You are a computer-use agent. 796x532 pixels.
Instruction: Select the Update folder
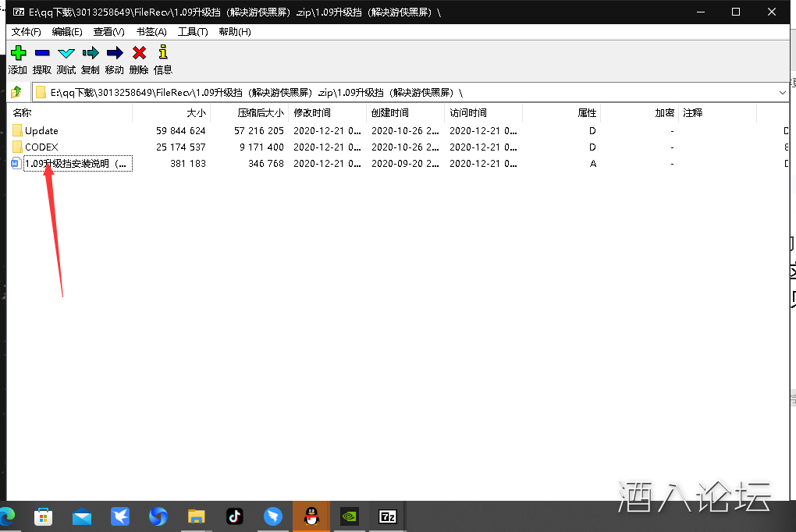tap(41, 131)
